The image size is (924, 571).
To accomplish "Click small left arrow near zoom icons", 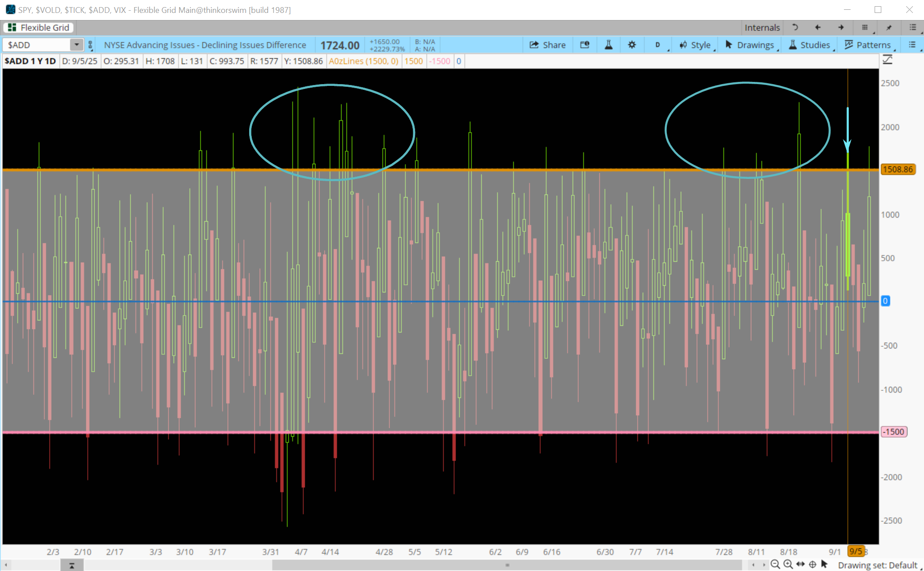I will click(753, 565).
